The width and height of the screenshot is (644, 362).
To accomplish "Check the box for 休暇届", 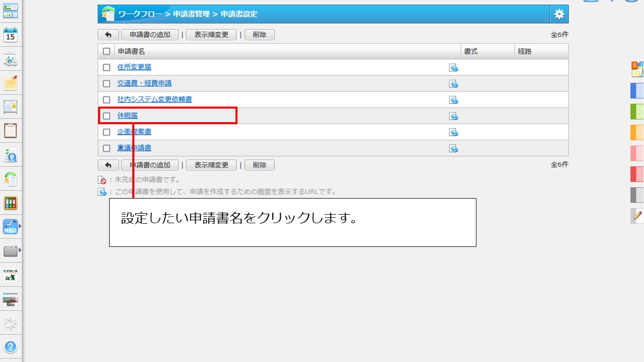I will [x=106, y=116].
